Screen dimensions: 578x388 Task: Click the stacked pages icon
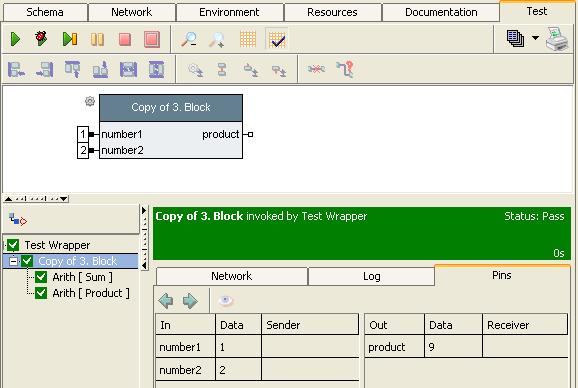pos(515,38)
